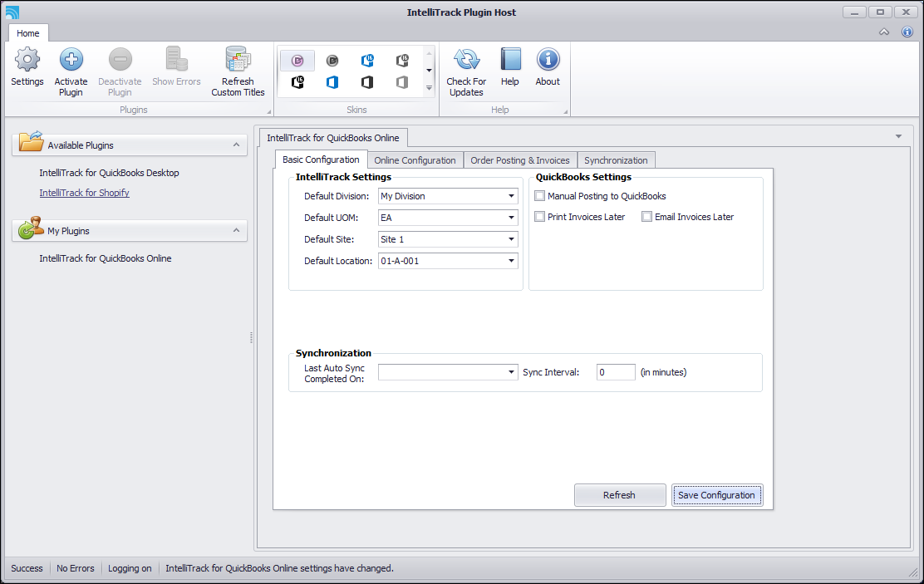
Task: Open the Last Auto Sync date dropdown
Action: pos(511,372)
